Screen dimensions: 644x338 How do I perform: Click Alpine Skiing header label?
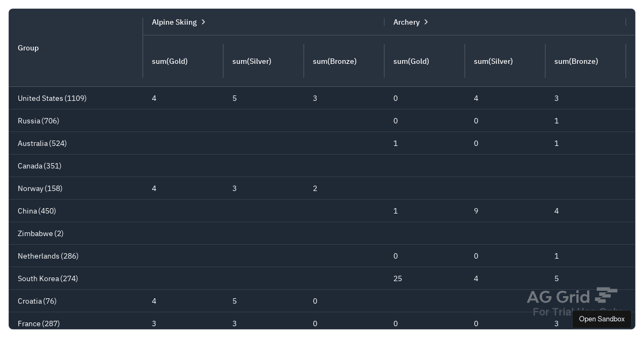[174, 22]
